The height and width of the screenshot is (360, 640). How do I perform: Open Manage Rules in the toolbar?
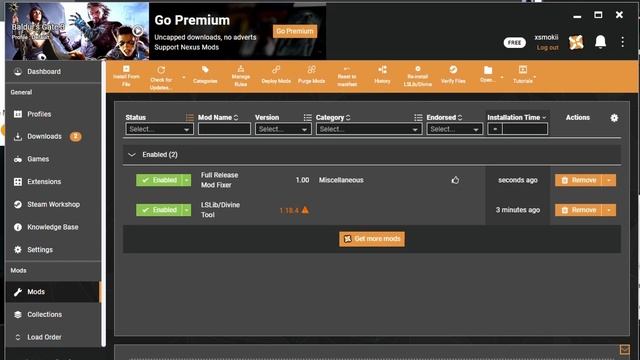click(x=240, y=76)
